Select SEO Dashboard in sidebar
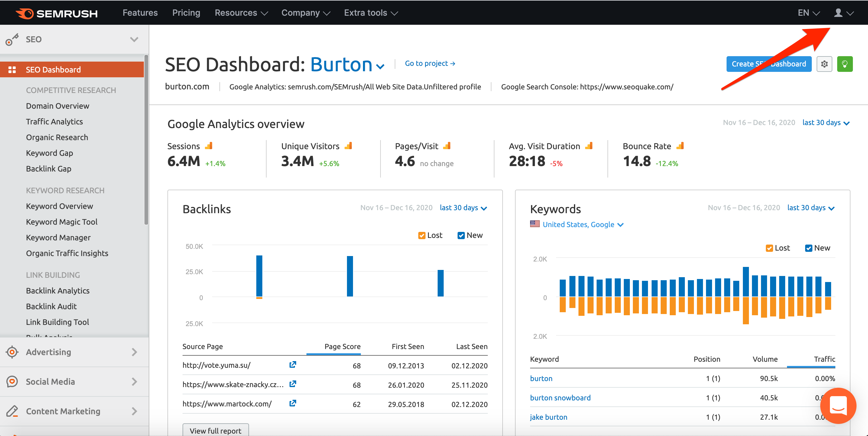 [x=72, y=70]
